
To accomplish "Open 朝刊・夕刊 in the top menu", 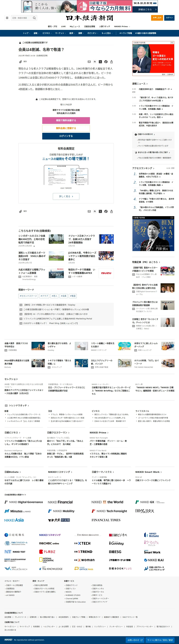I will point(52,27).
